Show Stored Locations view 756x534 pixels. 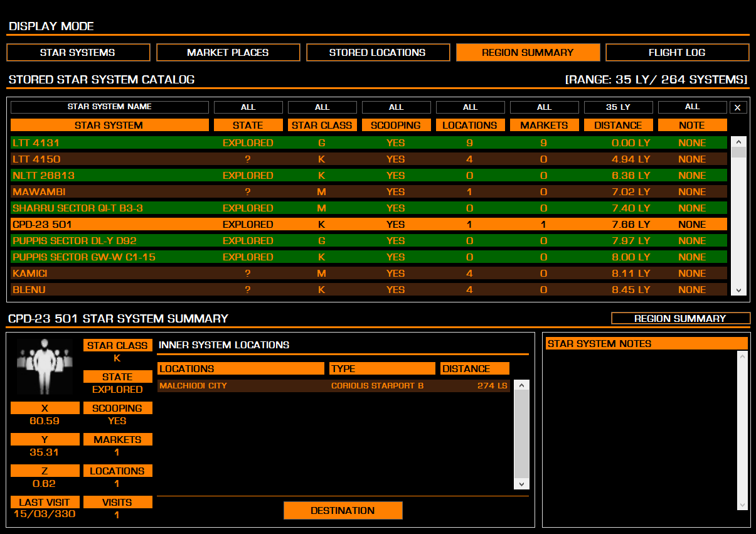click(x=378, y=52)
